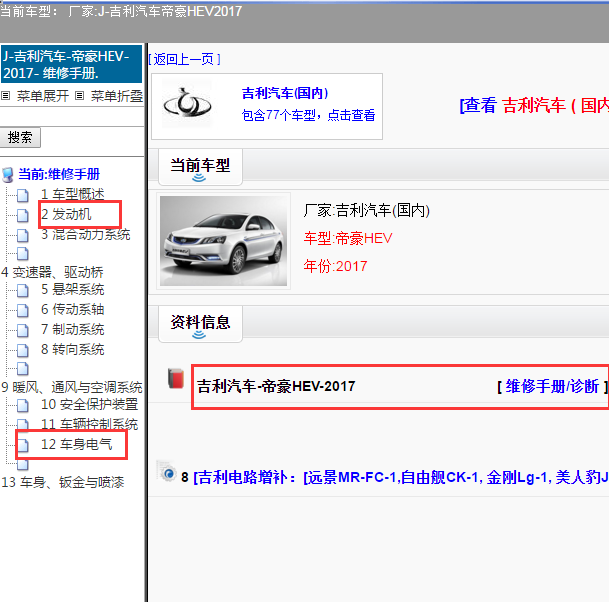The image size is (609, 602).
Task: Open tree item 1 车型概述
Action: [x=73, y=194]
